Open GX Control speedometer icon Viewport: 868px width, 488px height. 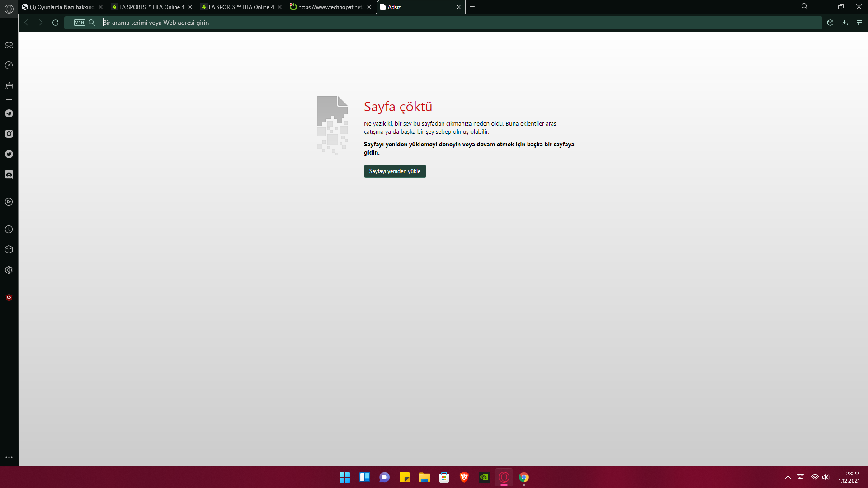coord(9,66)
